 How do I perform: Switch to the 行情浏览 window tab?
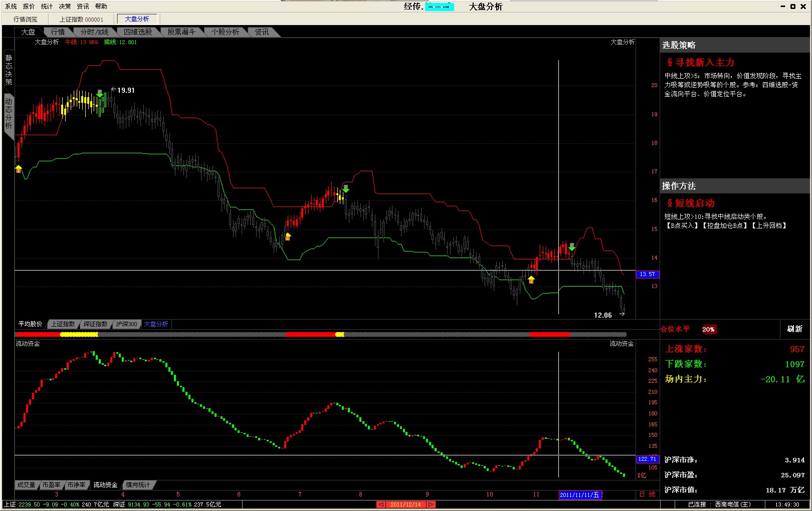click(x=26, y=19)
